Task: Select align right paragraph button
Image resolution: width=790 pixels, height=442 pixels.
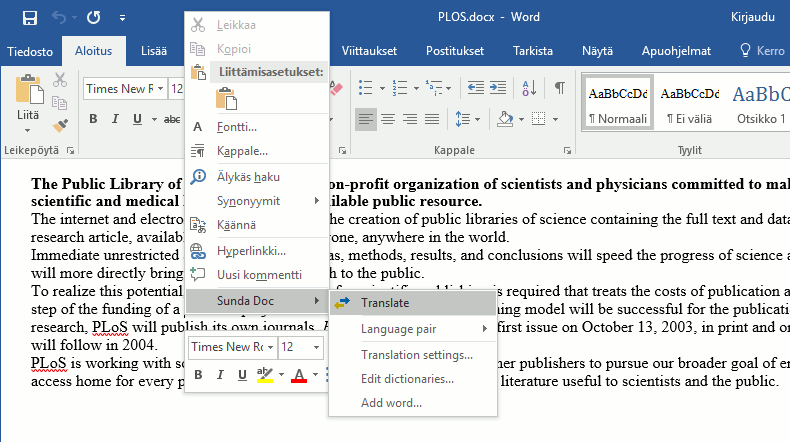Action: pos(410,119)
